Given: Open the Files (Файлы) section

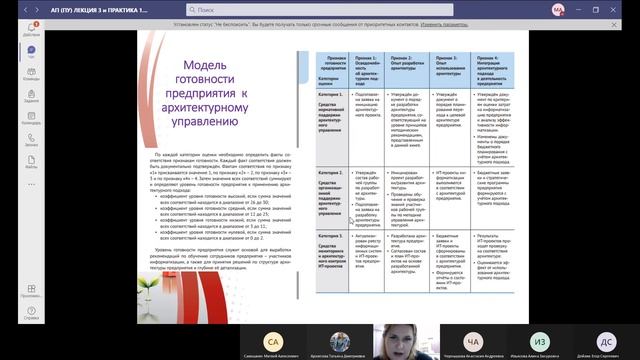Looking at the screenshot, I should [x=31, y=162].
